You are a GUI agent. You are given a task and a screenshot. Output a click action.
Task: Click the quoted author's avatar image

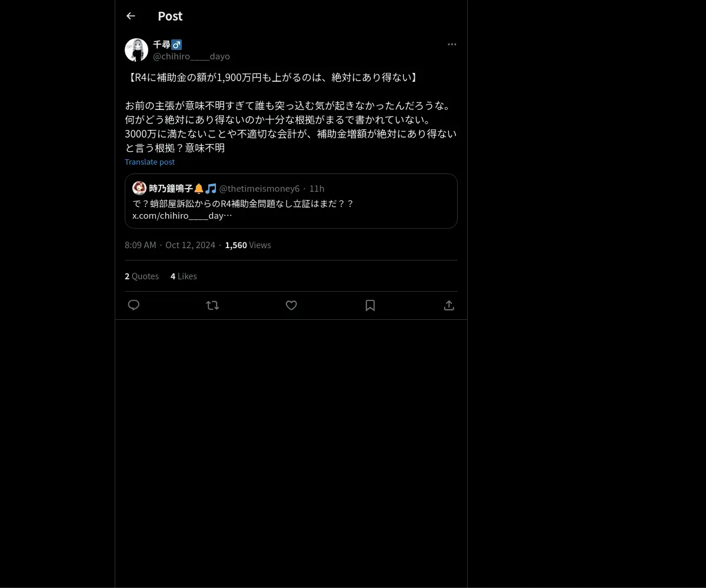pyautogui.click(x=139, y=188)
